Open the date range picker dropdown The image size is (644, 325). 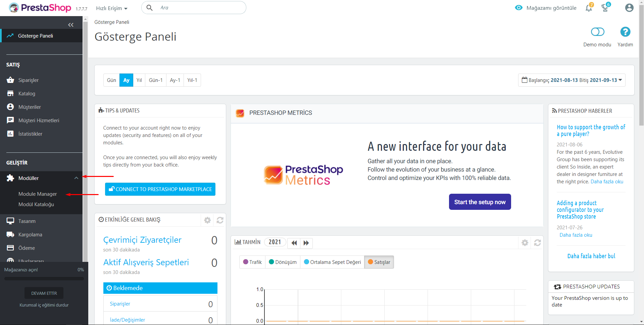coord(572,80)
